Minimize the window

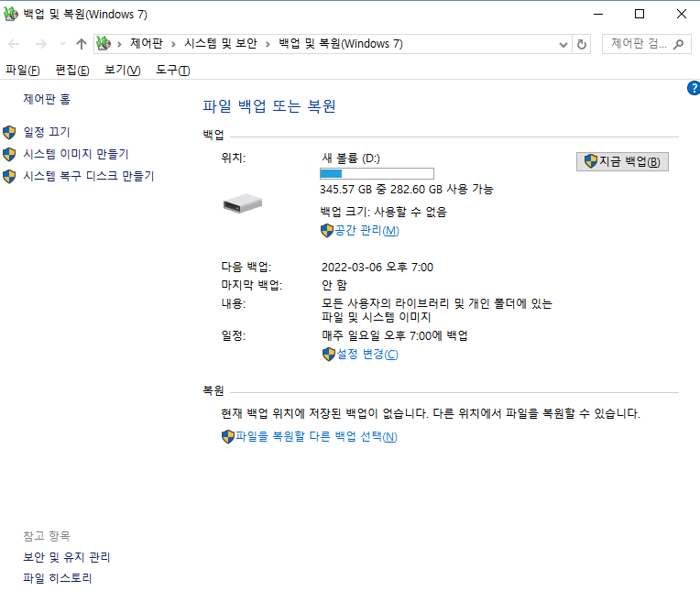598,14
